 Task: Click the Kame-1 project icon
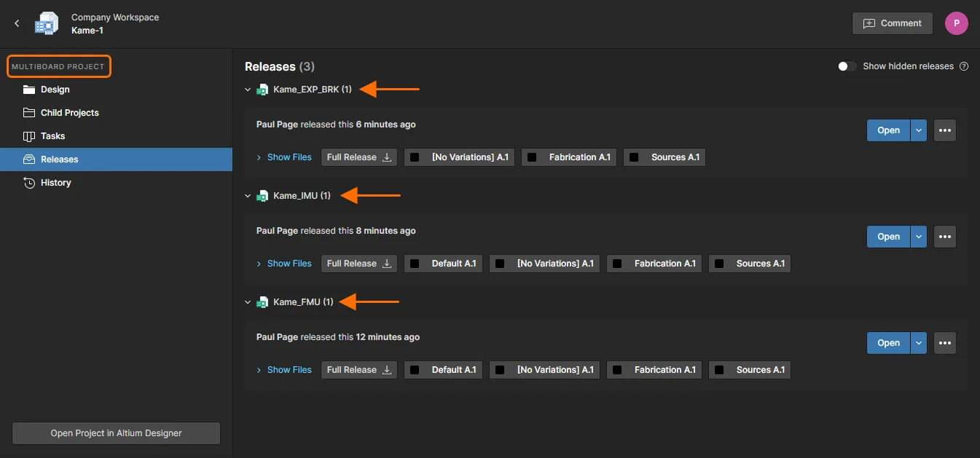click(x=47, y=23)
